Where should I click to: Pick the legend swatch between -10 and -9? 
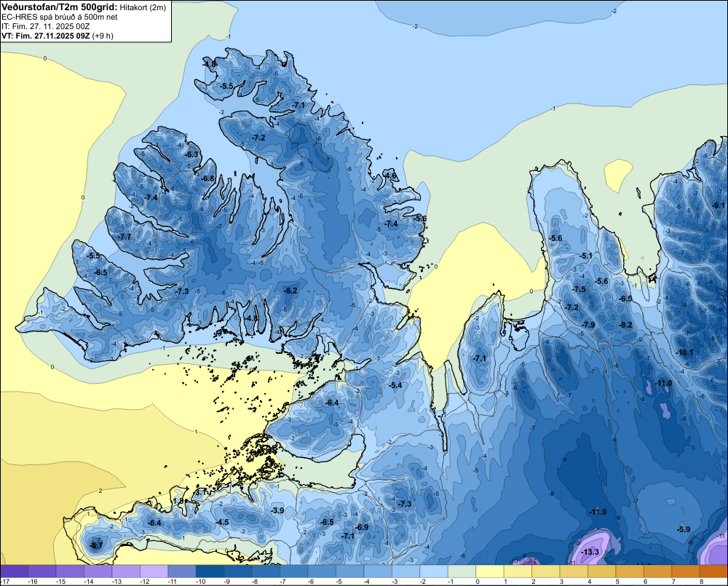click(210, 571)
